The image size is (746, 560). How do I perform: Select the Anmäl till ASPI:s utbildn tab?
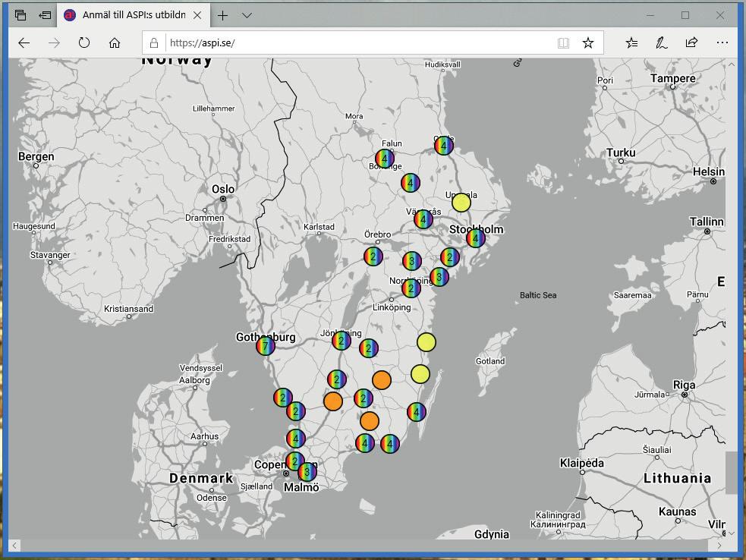(134, 15)
